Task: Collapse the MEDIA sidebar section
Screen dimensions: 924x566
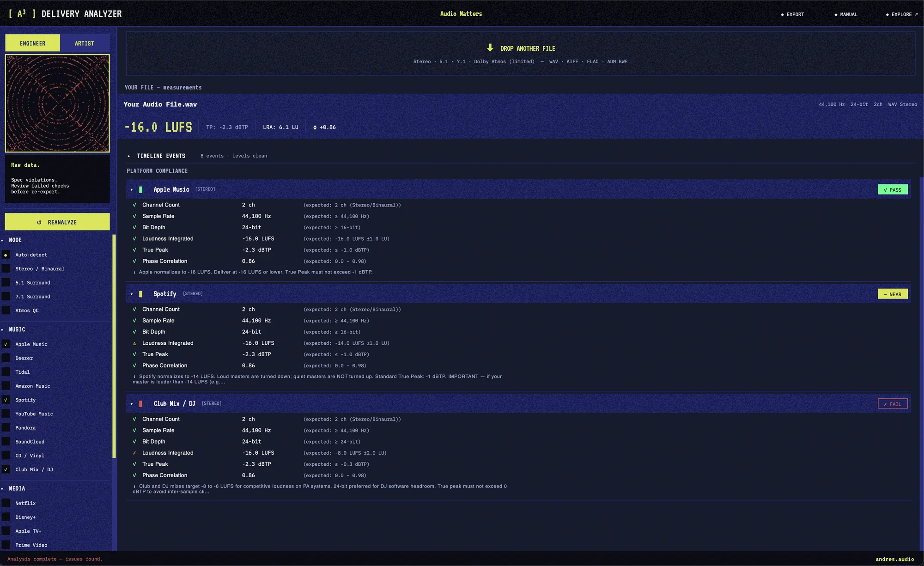Action: [2, 489]
